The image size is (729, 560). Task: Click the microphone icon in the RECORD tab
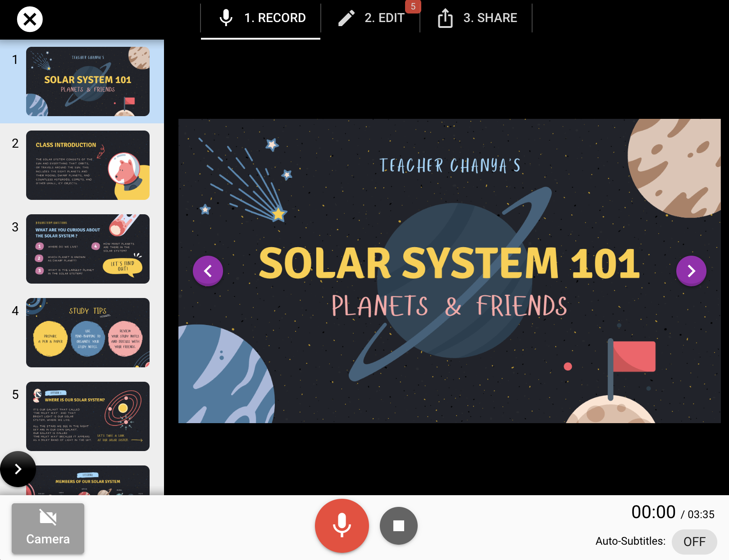click(x=226, y=18)
